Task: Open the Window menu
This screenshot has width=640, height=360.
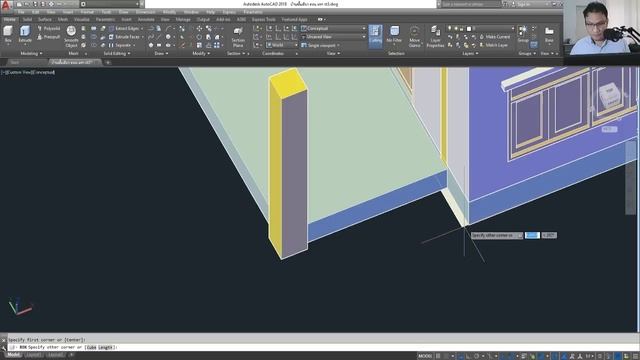Action: click(191, 12)
